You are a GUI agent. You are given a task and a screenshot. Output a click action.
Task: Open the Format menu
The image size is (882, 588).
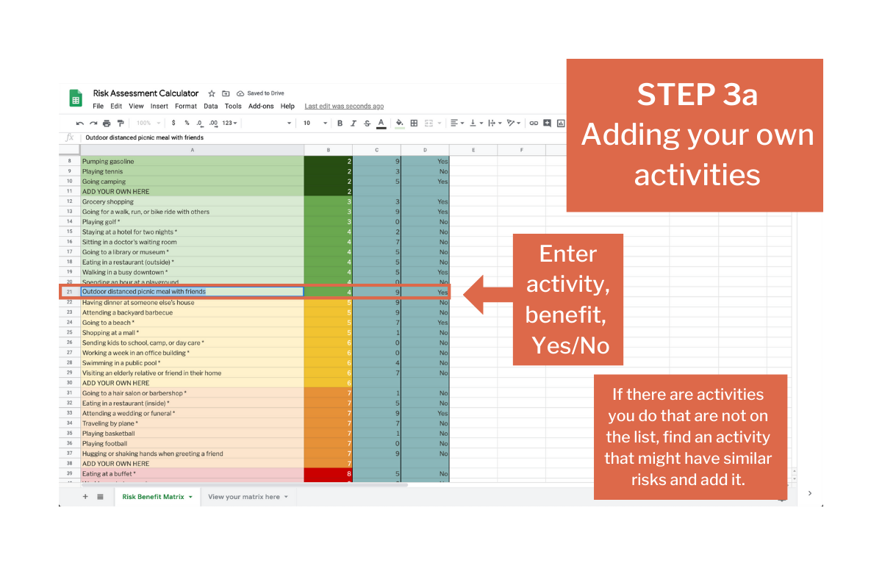pyautogui.click(x=185, y=107)
